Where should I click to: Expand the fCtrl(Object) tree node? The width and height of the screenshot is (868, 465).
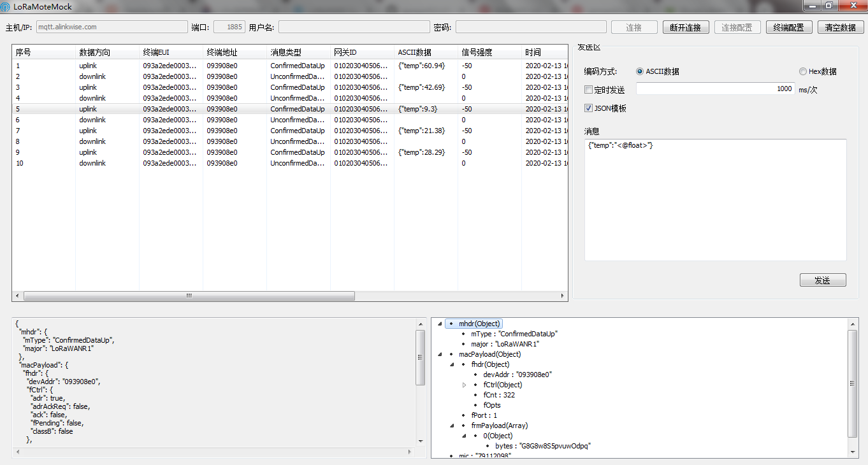(x=464, y=385)
